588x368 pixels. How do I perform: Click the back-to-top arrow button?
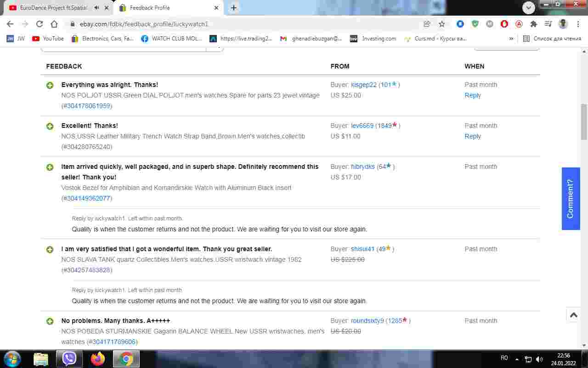pyautogui.click(x=573, y=315)
